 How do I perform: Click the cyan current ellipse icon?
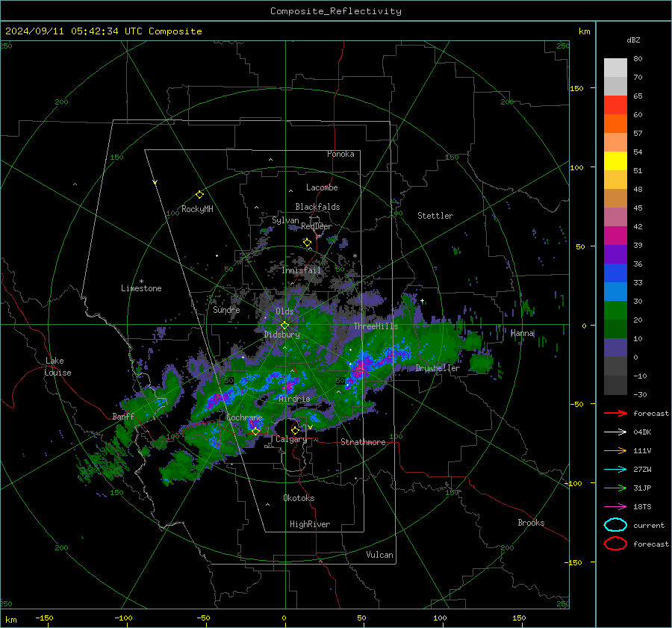pyautogui.click(x=615, y=525)
